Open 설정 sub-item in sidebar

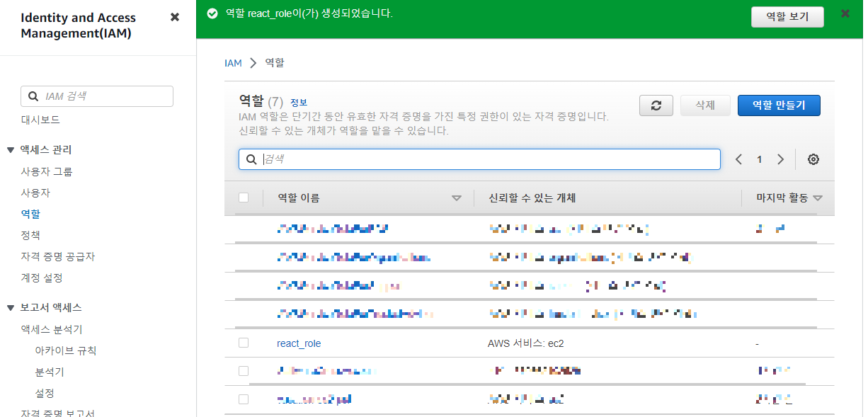point(45,393)
